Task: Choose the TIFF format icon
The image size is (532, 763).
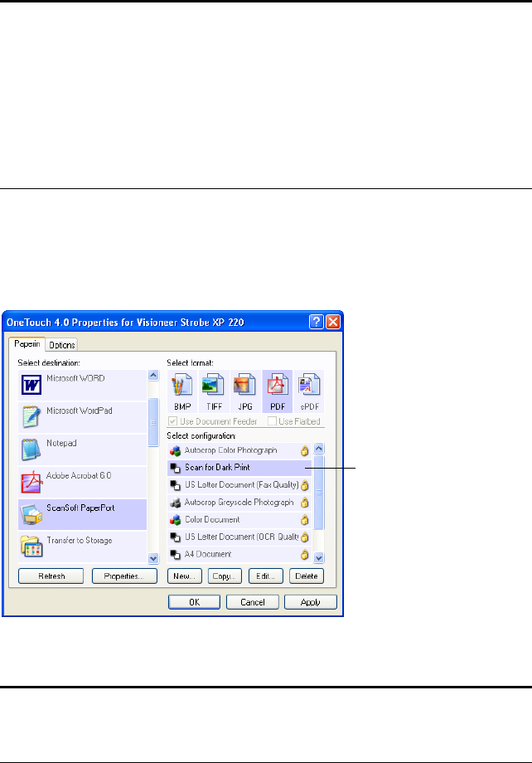Action: [x=214, y=385]
